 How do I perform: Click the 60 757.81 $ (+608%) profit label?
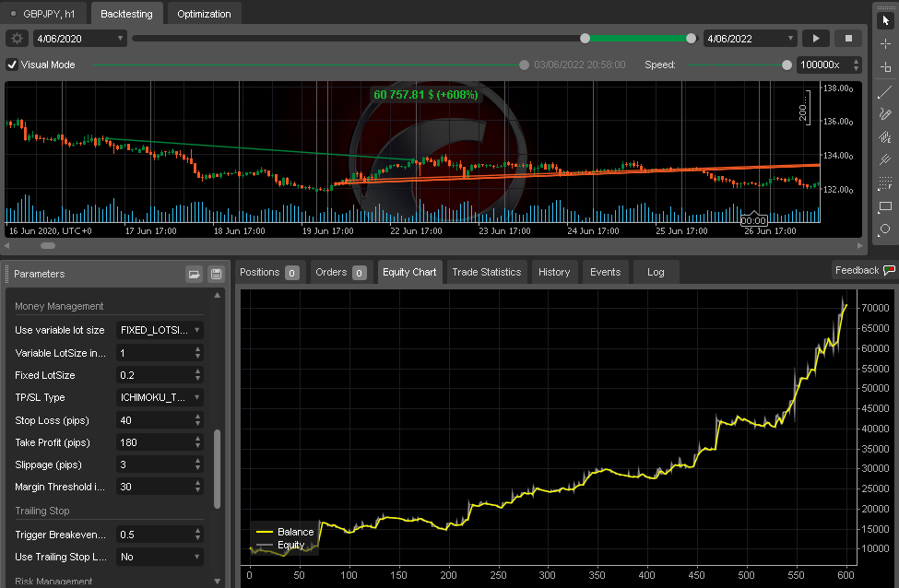[x=425, y=95]
